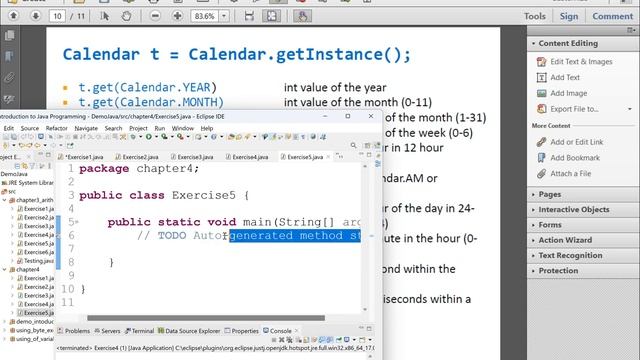Expand the demo_introduc project node

pyautogui.click(x=4, y=322)
